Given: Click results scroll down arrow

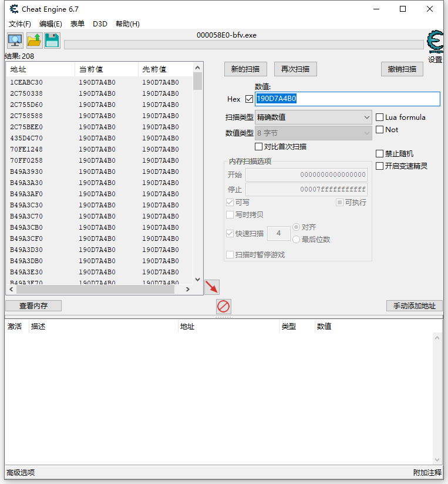Looking at the screenshot, I should [197, 280].
